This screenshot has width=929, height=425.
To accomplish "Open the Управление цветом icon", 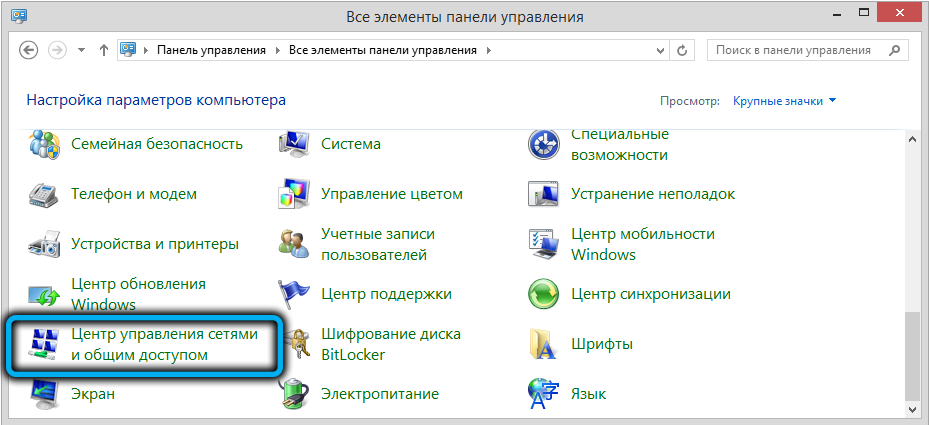I will tap(294, 194).
